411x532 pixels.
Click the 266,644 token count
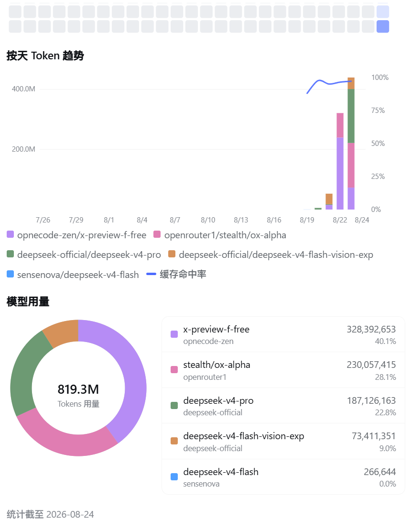[380, 472]
